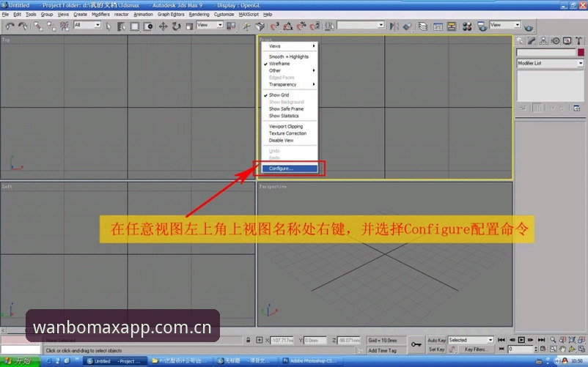Expand the Modifier List dropdown
Viewport: 588px width, 367px height.
click(x=550, y=63)
